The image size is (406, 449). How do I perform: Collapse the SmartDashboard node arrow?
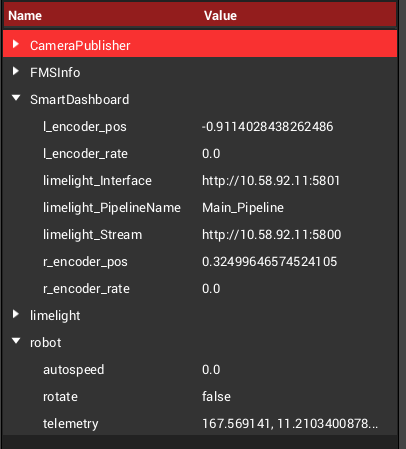point(16,98)
